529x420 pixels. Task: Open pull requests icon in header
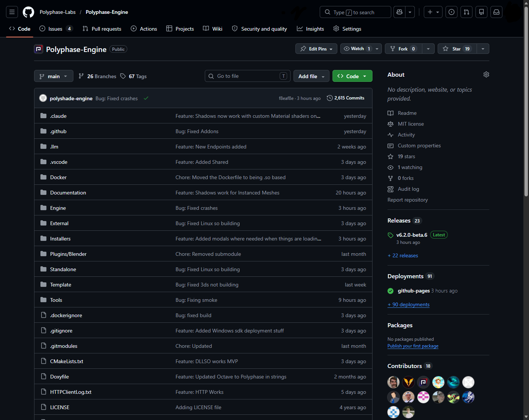(466, 12)
